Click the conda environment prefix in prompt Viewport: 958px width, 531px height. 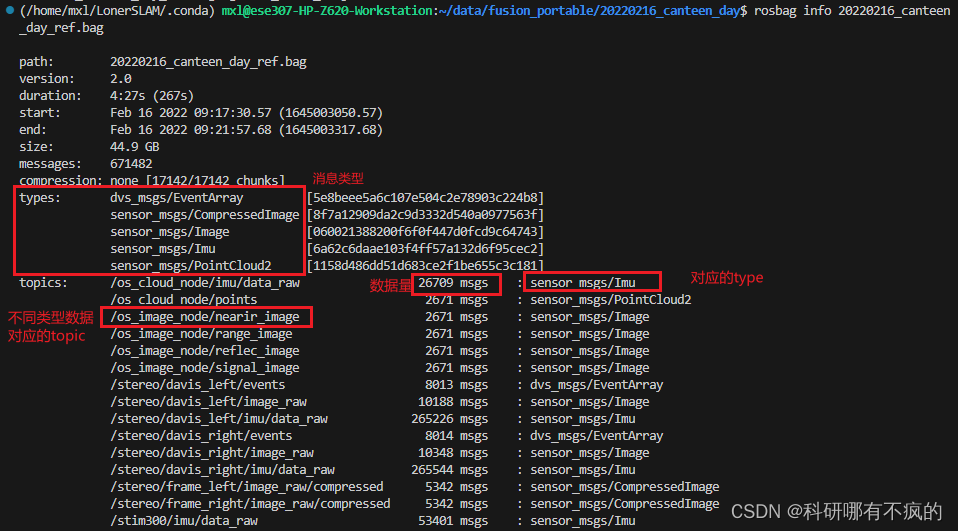[117, 10]
